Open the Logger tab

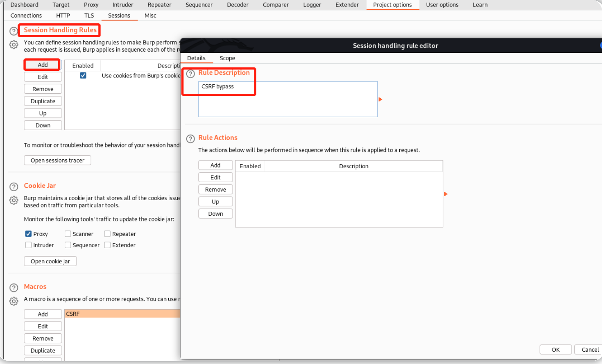[312, 5]
